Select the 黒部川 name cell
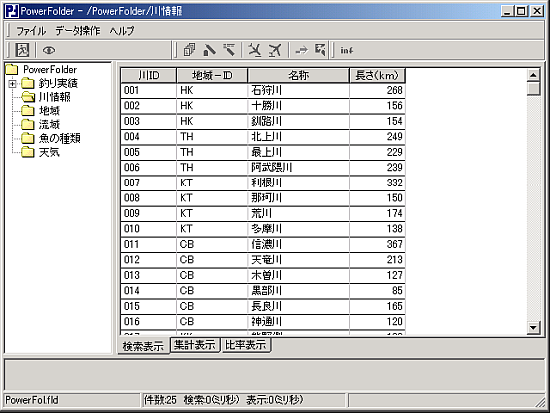 pos(299,291)
